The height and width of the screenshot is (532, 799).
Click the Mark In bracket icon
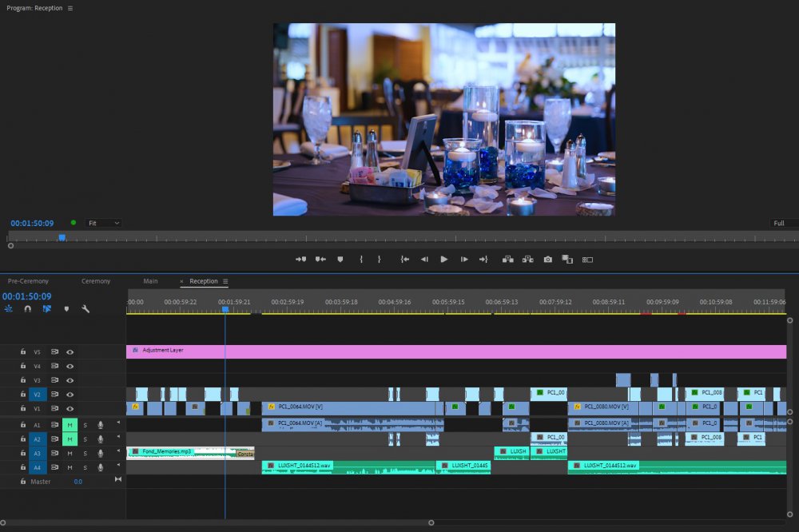click(x=361, y=260)
